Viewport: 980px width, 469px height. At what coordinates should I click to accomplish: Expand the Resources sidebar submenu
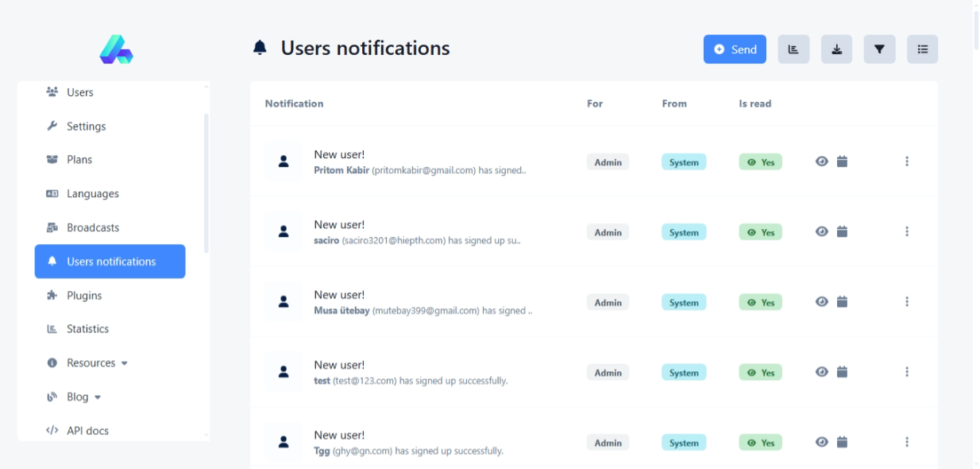[97, 362]
